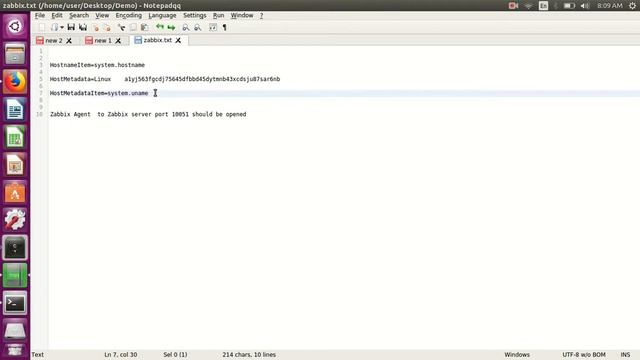The image size is (640, 360).
Task: Launch Firefox from the dock
Action: [x=15, y=82]
